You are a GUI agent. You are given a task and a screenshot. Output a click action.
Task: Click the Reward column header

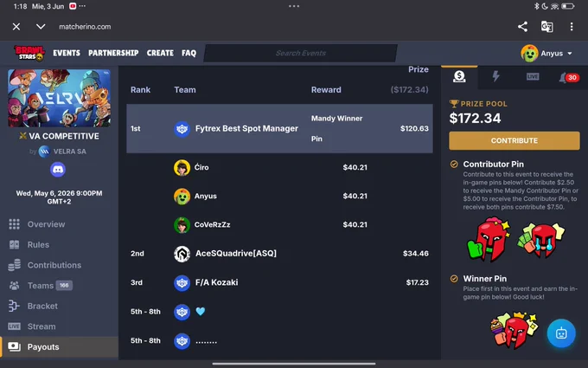pyautogui.click(x=326, y=90)
